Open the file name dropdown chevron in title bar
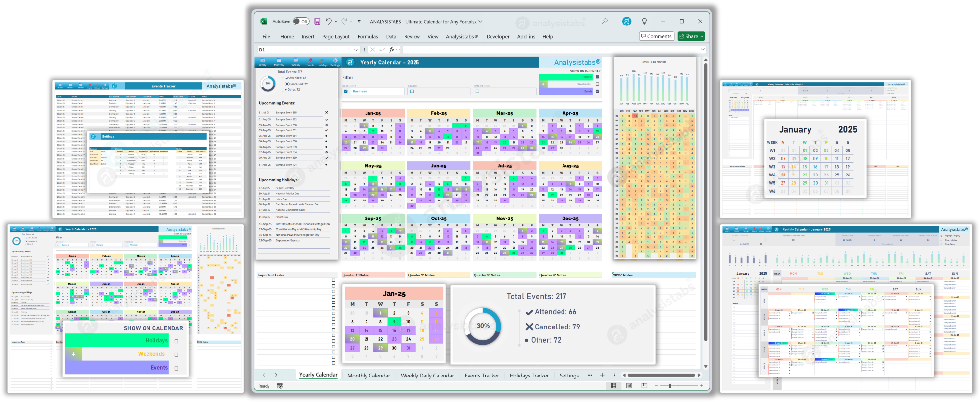This screenshot has width=980, height=402. click(x=480, y=21)
